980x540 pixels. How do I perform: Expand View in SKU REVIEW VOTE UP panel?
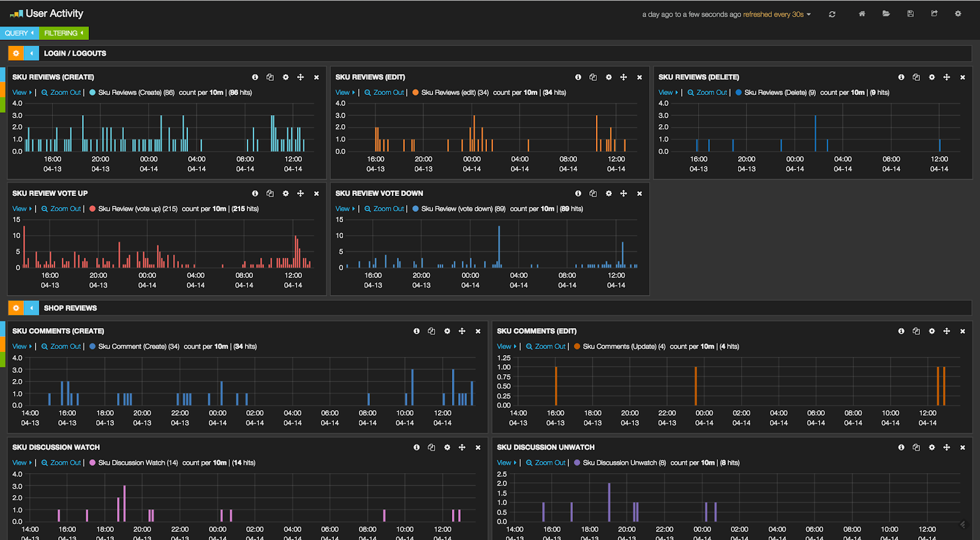pos(22,209)
